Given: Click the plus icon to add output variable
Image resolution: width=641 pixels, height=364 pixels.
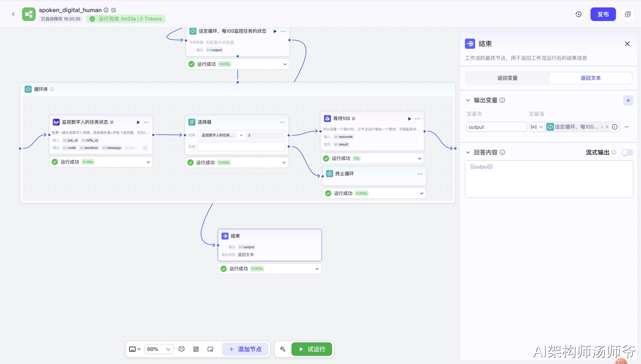Looking at the screenshot, I should (628, 101).
